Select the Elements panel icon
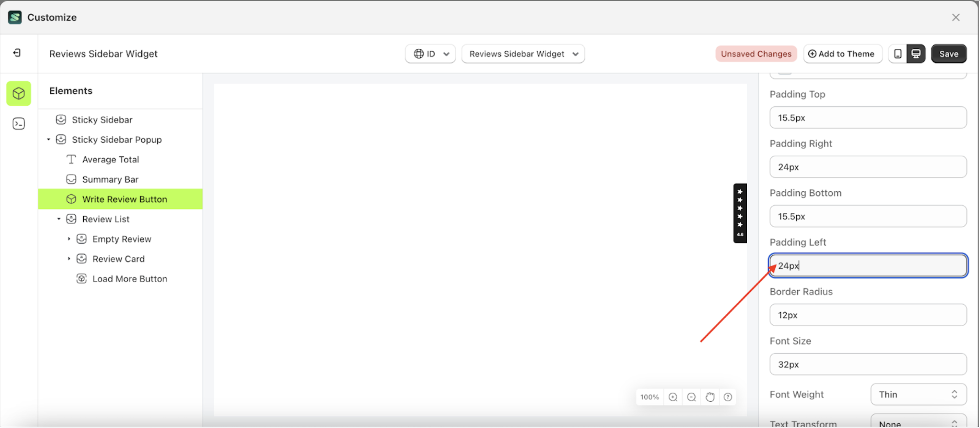Viewport: 980px width, 428px height. click(18, 93)
